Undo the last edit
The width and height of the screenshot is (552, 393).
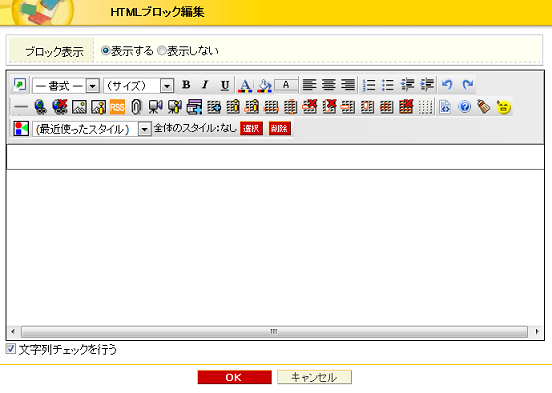click(447, 85)
